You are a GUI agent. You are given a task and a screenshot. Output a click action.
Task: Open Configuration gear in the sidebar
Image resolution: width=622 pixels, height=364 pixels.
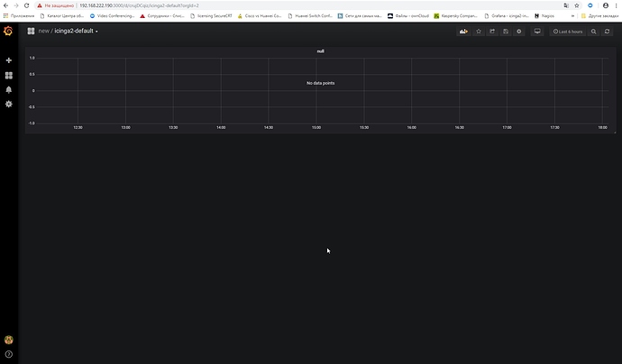(x=9, y=105)
